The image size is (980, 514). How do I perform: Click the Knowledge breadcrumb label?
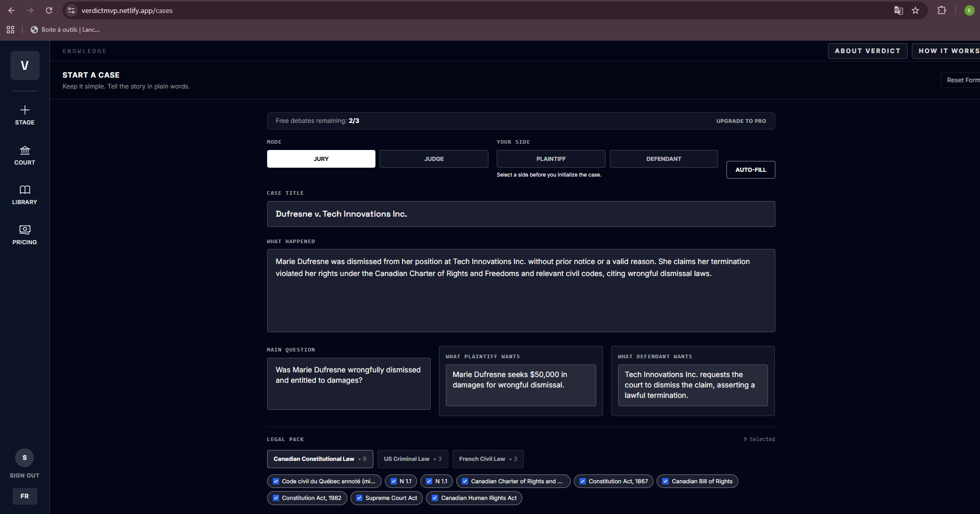pos(84,51)
